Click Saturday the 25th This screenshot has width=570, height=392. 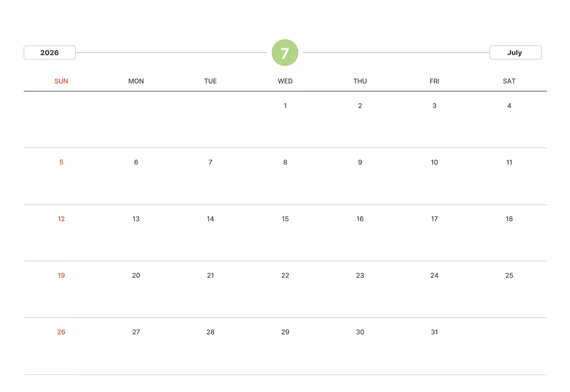point(509,276)
